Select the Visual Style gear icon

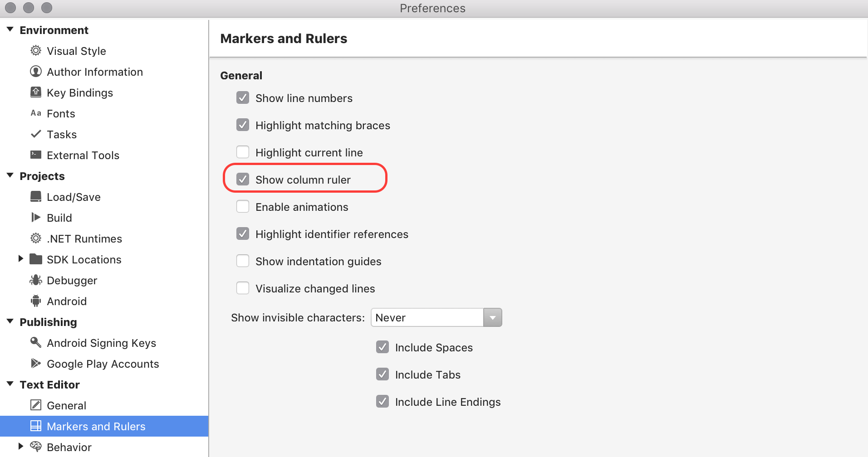click(35, 51)
